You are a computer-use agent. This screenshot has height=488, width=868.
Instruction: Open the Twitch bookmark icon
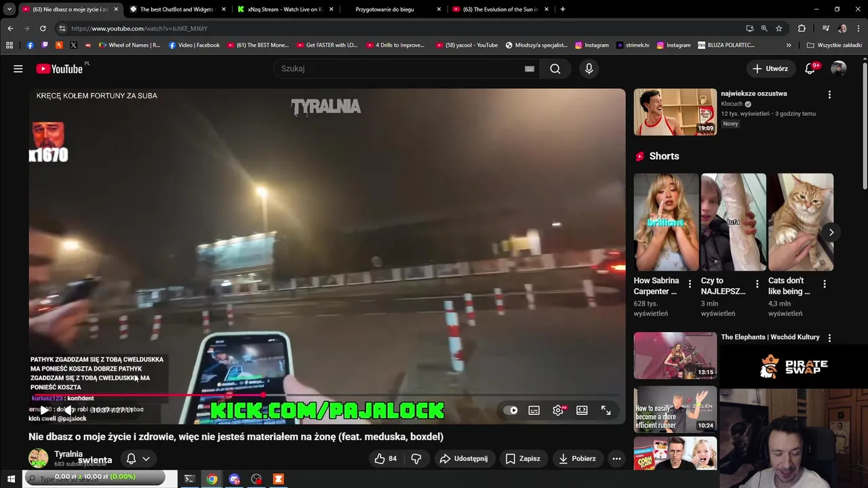[45, 45]
